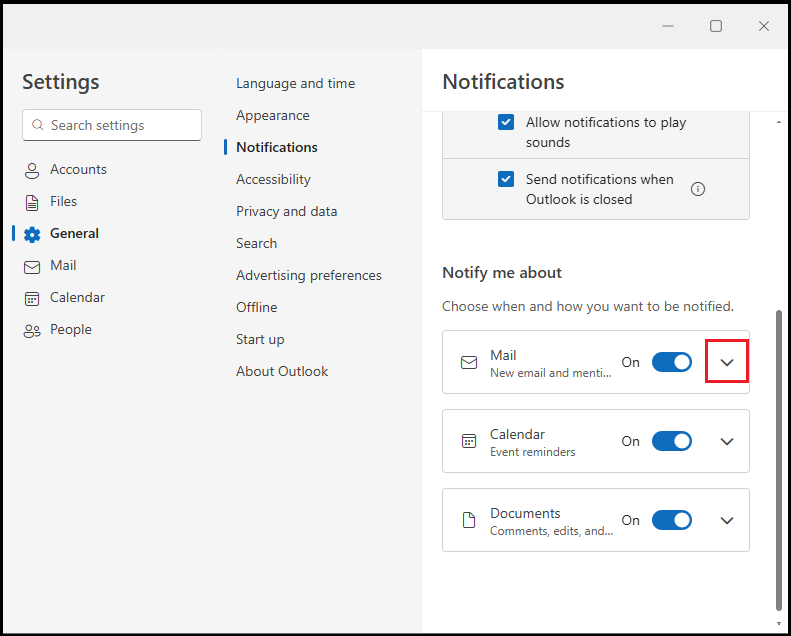Uncheck Allow notifications to play sounds

(506, 123)
